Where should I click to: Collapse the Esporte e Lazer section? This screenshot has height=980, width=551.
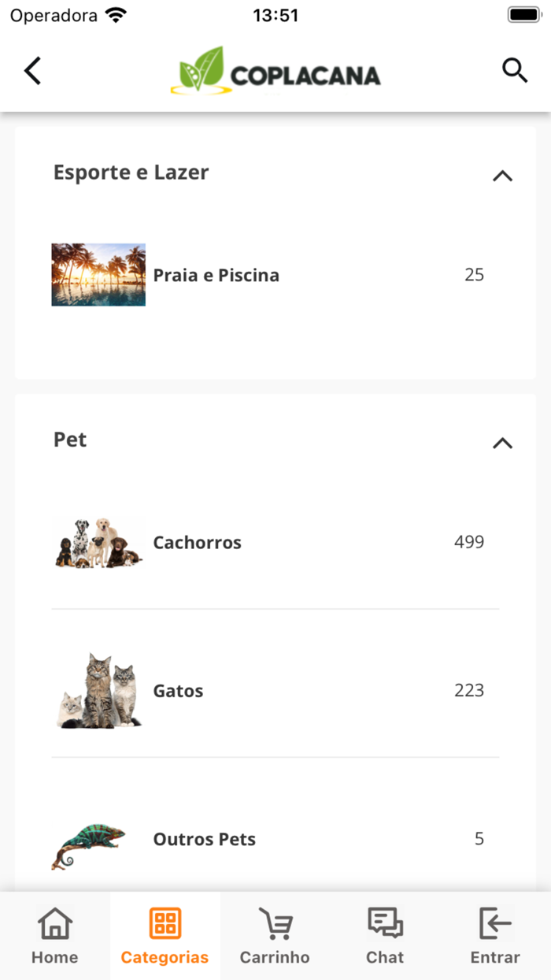tap(502, 176)
